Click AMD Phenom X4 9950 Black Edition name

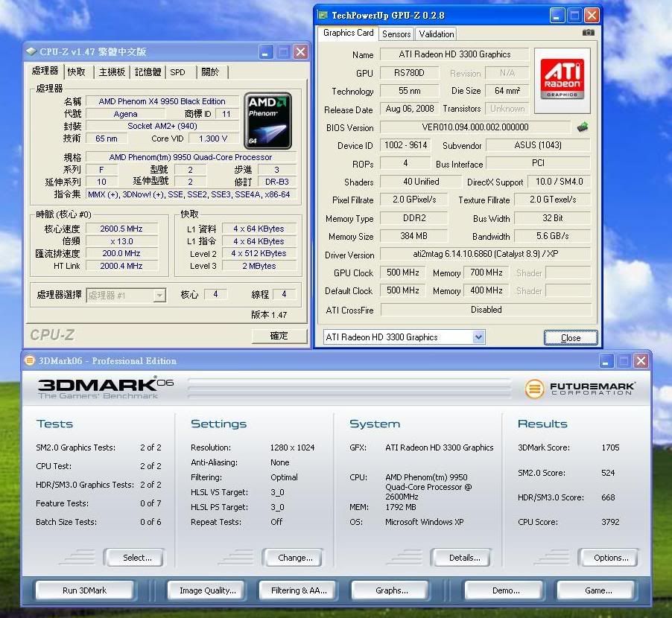(162, 101)
